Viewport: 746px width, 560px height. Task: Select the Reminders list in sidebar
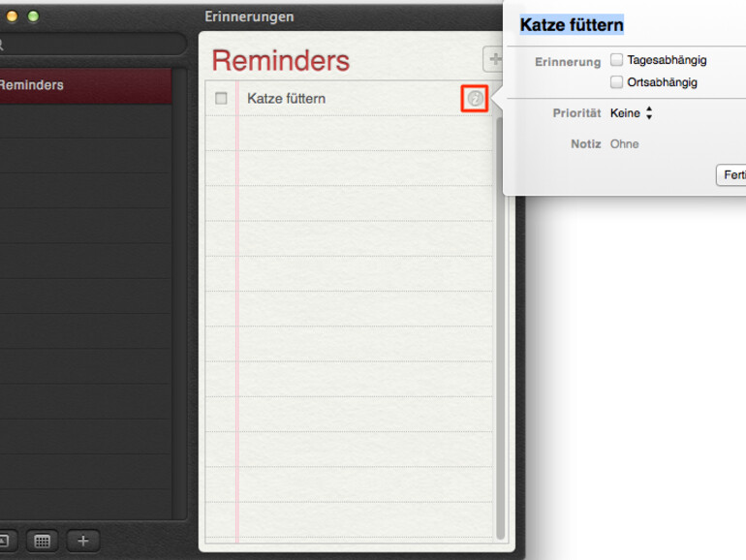point(85,85)
